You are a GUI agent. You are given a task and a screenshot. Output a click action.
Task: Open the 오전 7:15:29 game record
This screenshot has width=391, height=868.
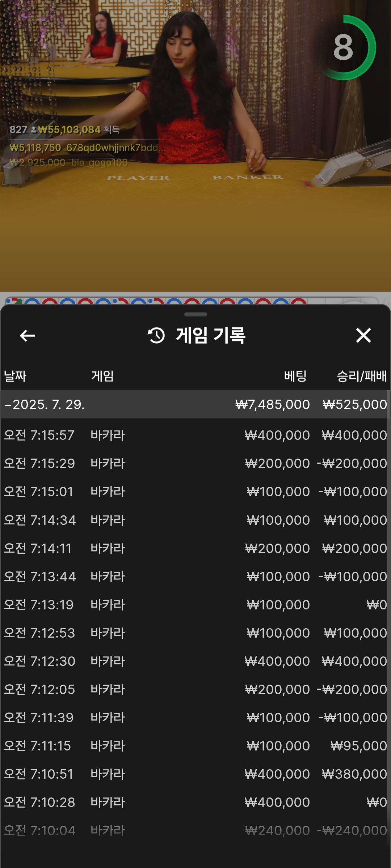[x=195, y=463]
